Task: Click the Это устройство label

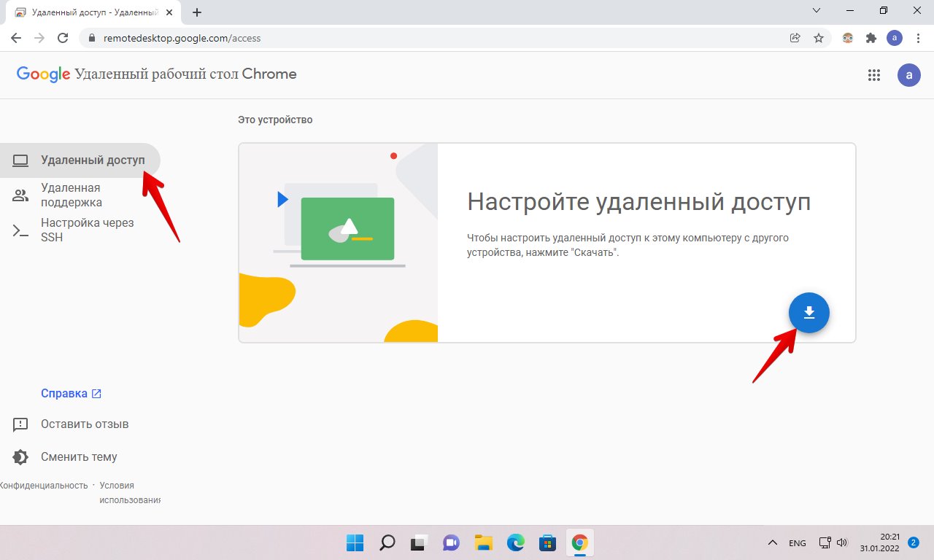Action: click(x=275, y=120)
